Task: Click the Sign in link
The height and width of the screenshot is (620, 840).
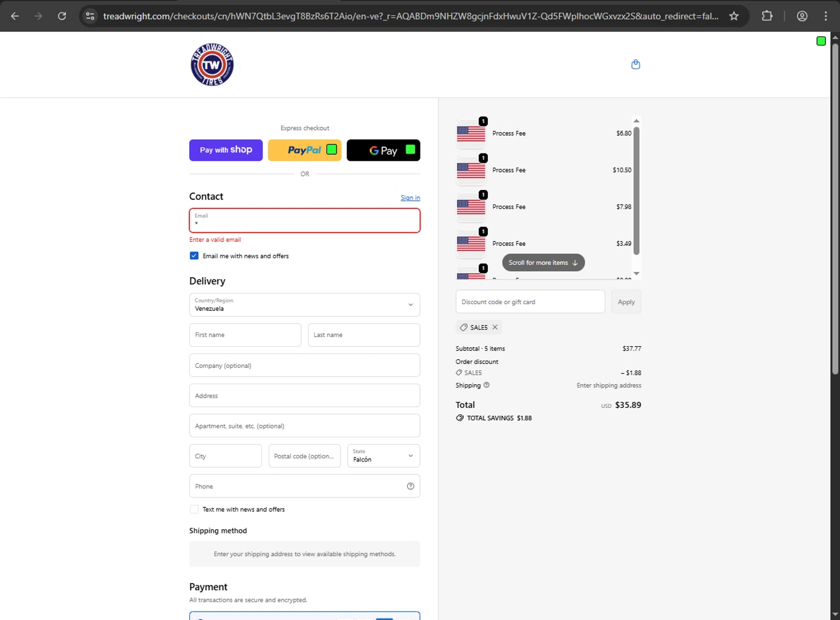Action: (410, 198)
